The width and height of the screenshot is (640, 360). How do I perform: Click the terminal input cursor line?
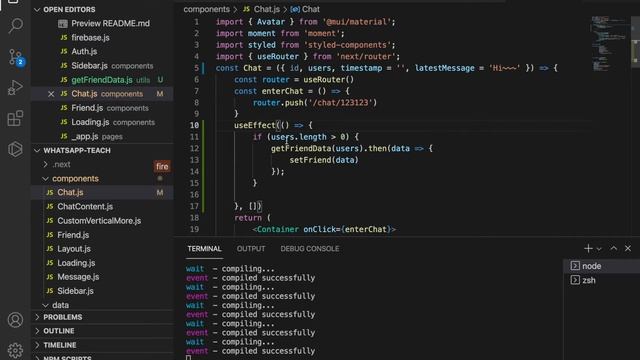(x=188, y=358)
